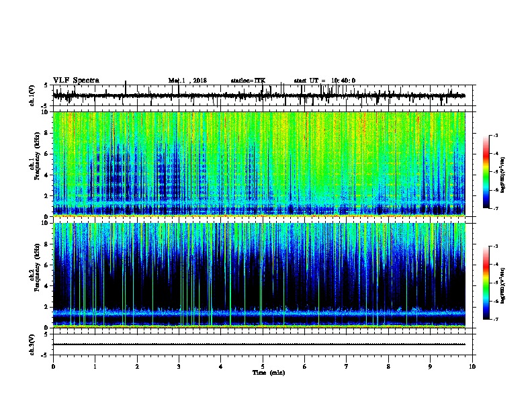Click the 8 kHz tick on ch.1 spectrogram
This screenshot has height=411, width=532.
pos(47,133)
